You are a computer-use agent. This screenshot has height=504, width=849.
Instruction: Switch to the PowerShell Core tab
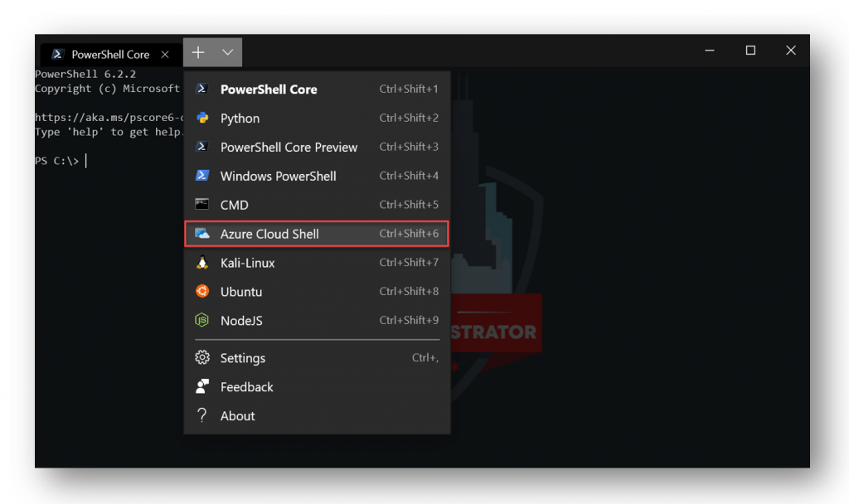[110, 54]
